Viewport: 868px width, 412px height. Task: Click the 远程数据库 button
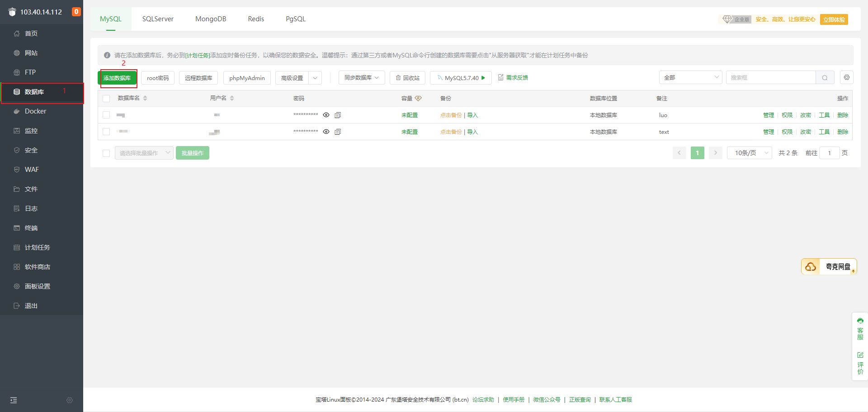pos(198,78)
